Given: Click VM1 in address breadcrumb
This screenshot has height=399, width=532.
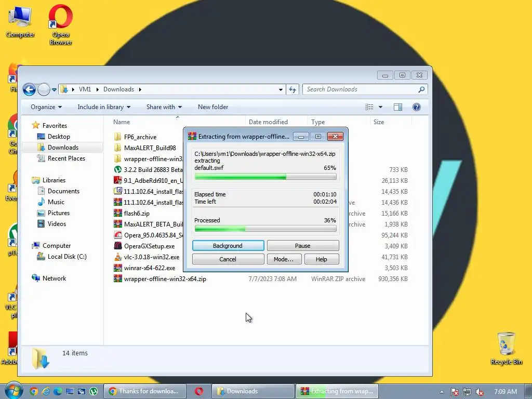Looking at the screenshot, I should click(x=85, y=89).
